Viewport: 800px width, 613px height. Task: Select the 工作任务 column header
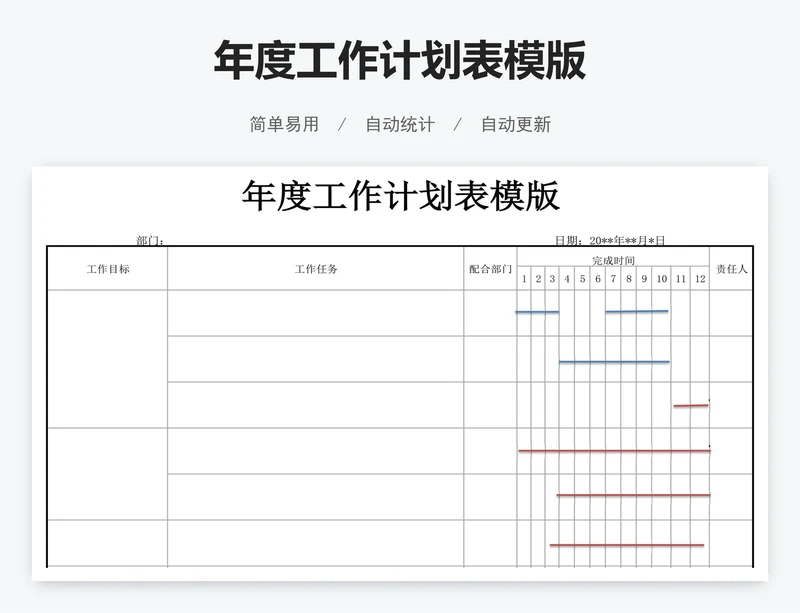point(316,269)
